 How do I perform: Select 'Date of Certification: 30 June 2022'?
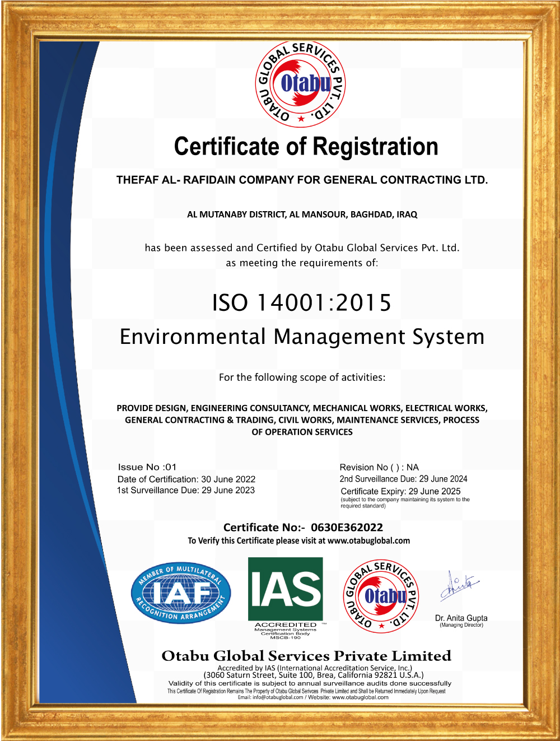coord(186,479)
